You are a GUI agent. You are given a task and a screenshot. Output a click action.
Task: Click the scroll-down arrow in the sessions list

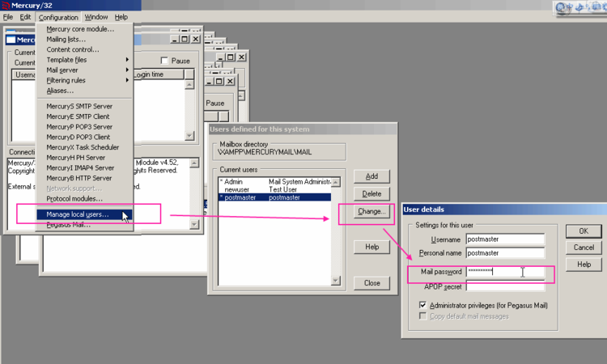[x=189, y=135]
